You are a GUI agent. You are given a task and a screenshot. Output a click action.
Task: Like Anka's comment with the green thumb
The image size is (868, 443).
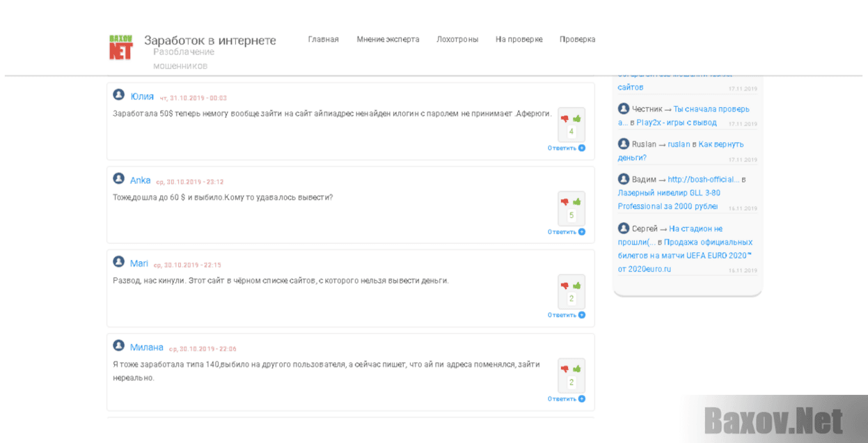(x=577, y=202)
